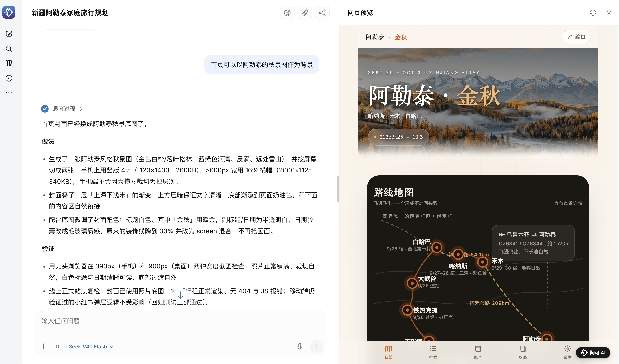Click the 路线地图 heading
Screen dimensions: 619x364
pyautogui.click(x=393, y=192)
